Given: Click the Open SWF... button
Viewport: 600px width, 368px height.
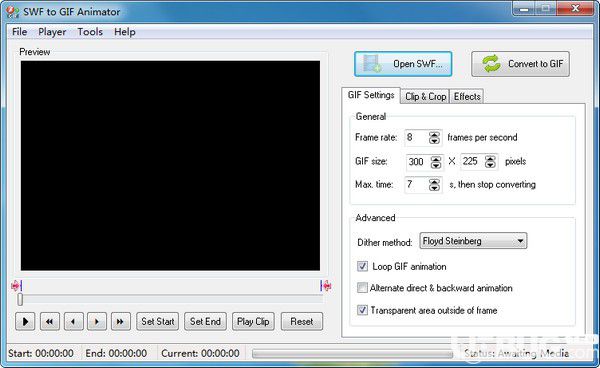Looking at the screenshot, I should coord(403,64).
